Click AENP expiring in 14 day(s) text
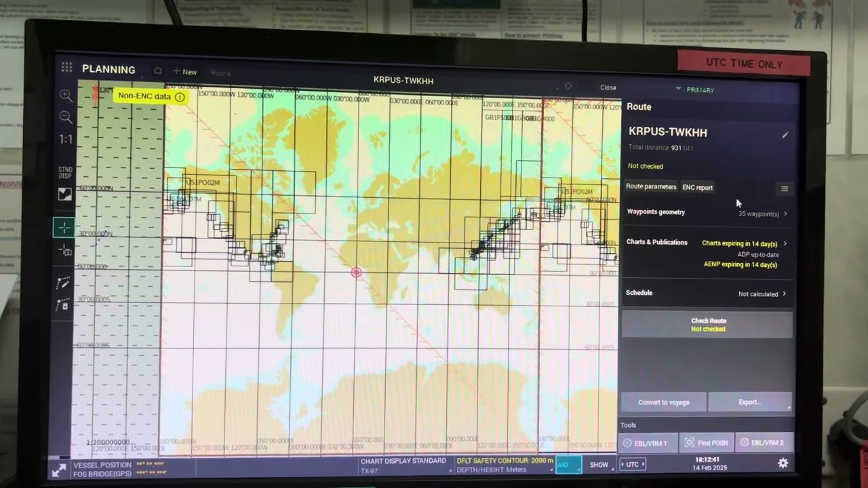The height and width of the screenshot is (488, 868). click(741, 264)
